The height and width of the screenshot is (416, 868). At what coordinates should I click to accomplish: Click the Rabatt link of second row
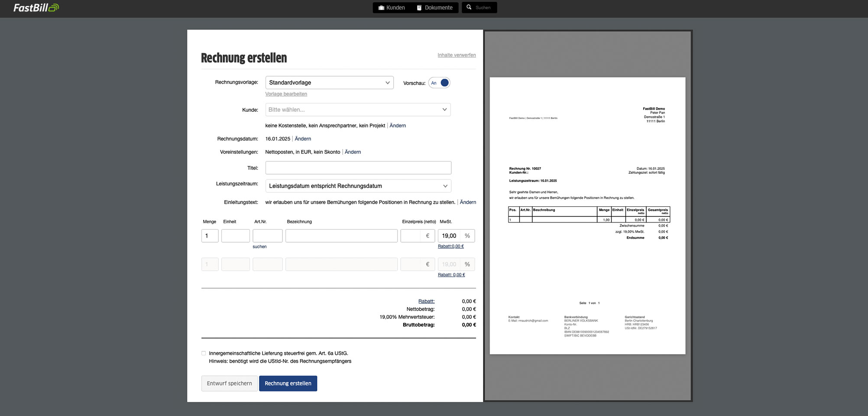coord(451,275)
